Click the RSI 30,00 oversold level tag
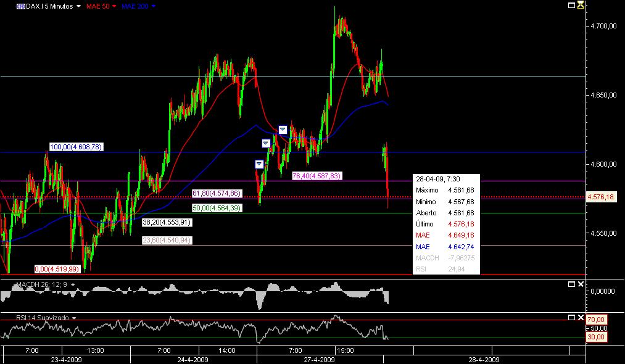Viewport: 625px width, 364px height. click(x=595, y=337)
